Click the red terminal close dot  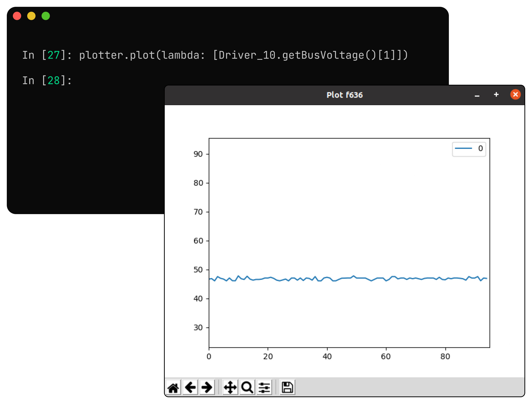[x=17, y=16]
